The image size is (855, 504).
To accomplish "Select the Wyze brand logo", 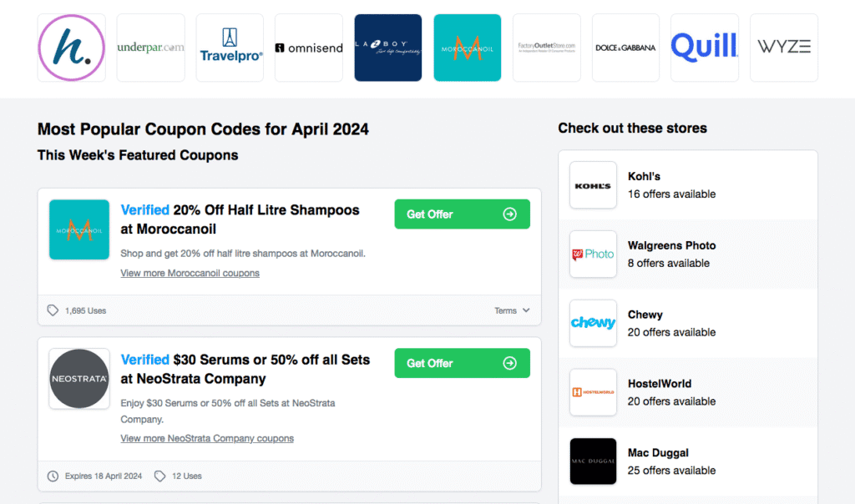I will [784, 48].
